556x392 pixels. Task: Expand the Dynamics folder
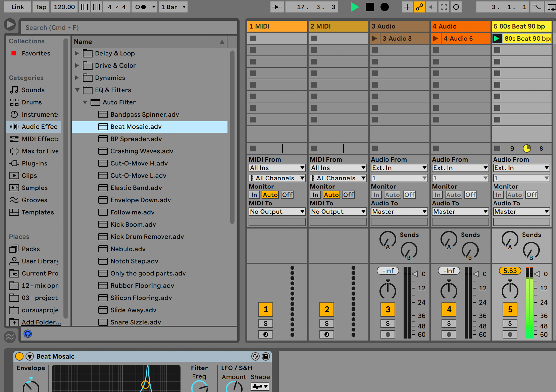pos(77,78)
